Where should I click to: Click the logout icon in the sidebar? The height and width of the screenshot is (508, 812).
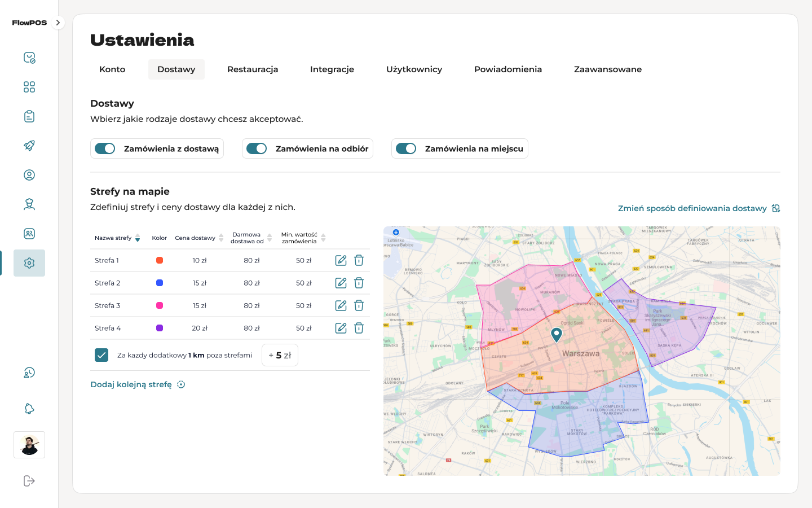click(29, 481)
